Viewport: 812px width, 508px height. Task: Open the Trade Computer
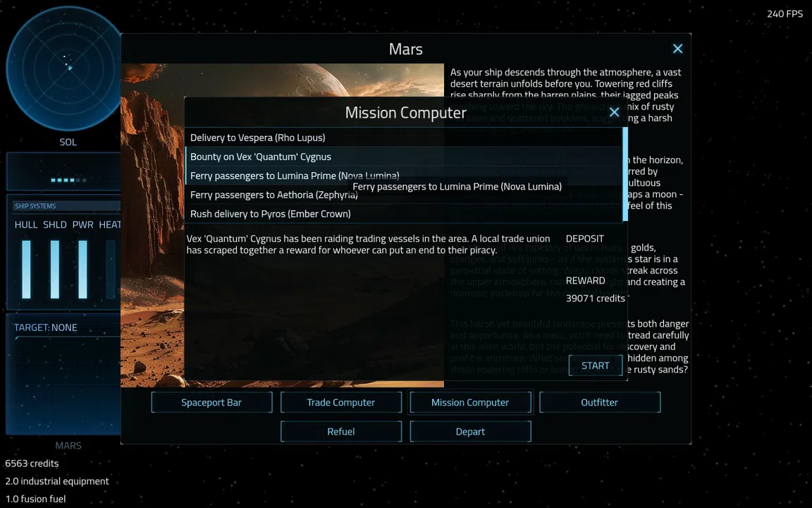coord(340,402)
